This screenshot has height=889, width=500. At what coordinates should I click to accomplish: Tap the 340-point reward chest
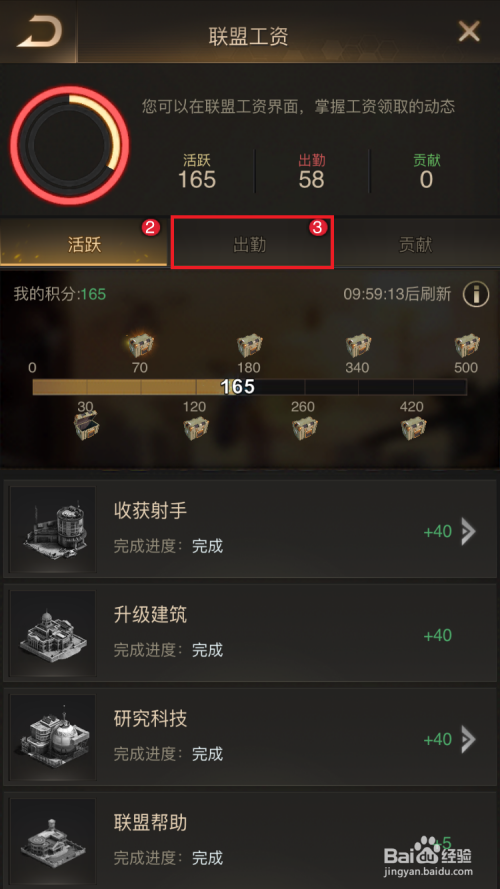358,345
